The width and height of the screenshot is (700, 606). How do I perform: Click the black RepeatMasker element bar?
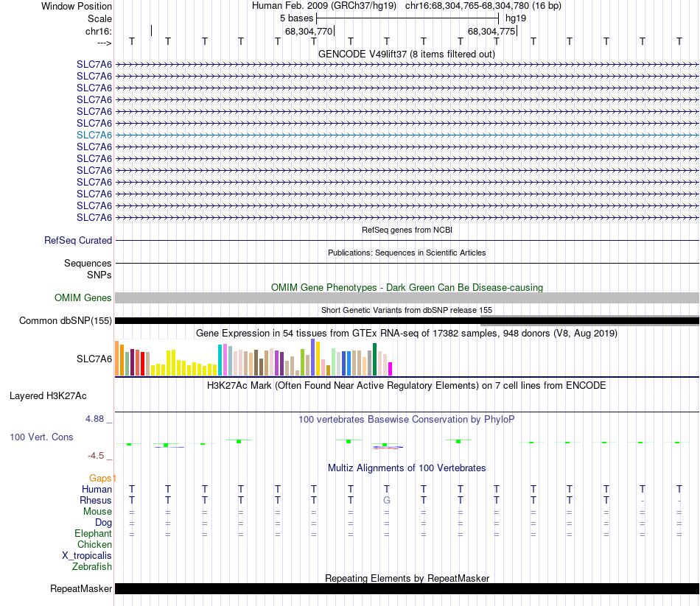[x=407, y=588]
